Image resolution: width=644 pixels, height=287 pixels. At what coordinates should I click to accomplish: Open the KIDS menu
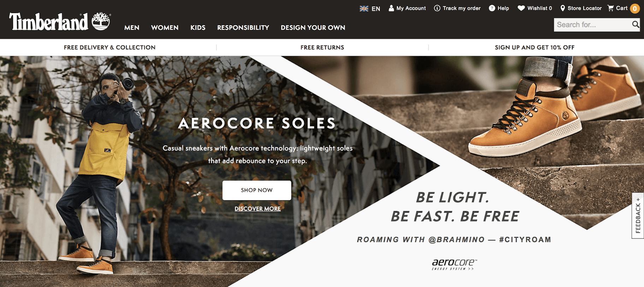[198, 28]
